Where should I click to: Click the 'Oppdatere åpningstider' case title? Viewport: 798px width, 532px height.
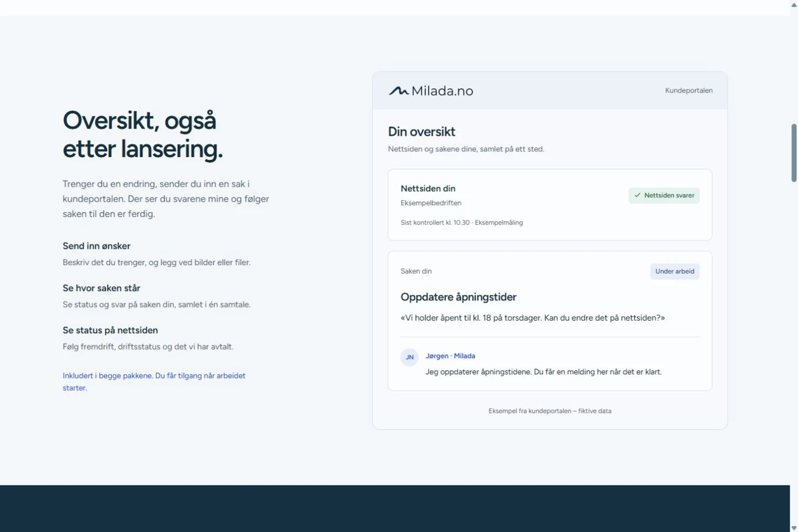tap(458, 297)
